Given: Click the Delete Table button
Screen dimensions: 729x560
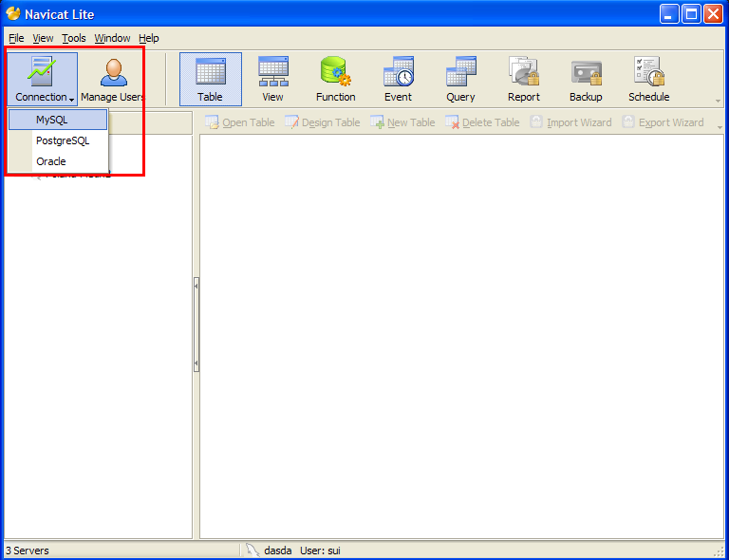Looking at the screenshot, I should tap(482, 122).
